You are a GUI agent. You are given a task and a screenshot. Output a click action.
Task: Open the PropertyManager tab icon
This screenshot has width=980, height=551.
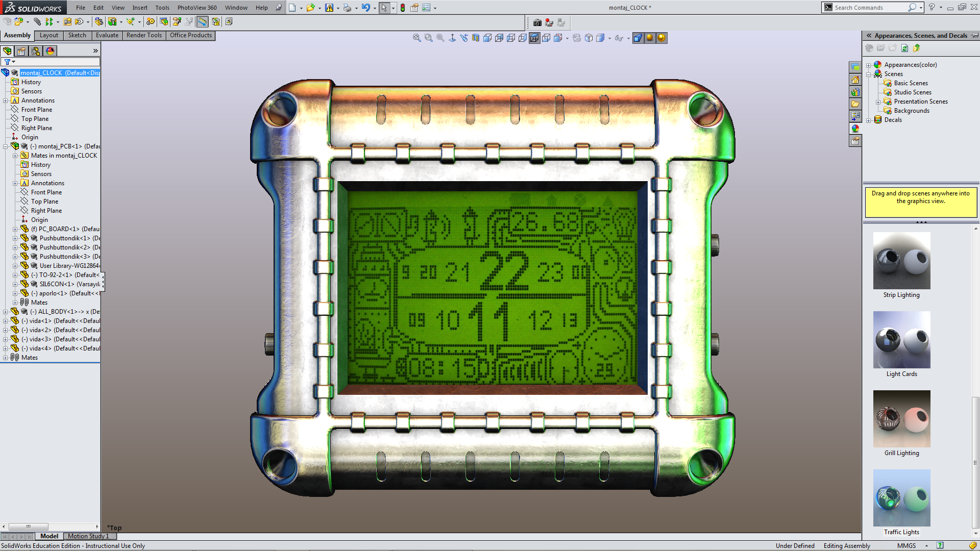21,51
